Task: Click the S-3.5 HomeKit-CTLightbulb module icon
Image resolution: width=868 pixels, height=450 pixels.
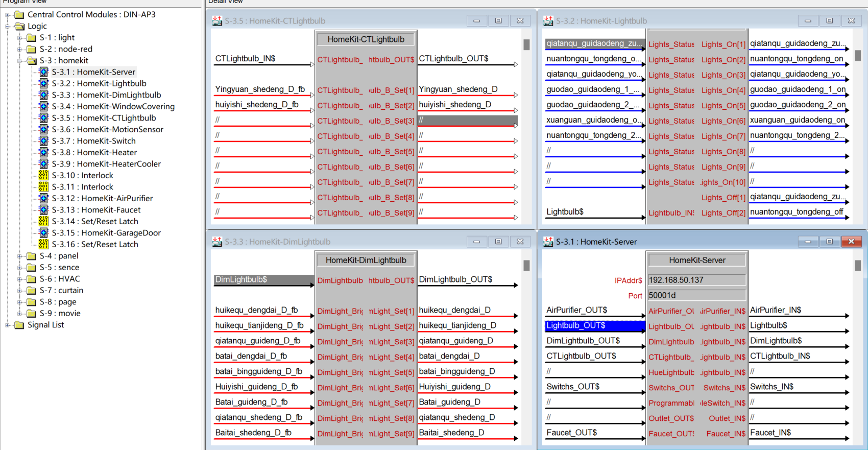Action: click(44, 118)
